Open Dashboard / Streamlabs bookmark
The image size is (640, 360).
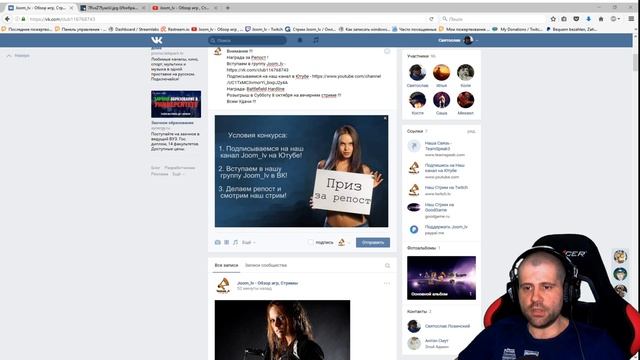pos(133,29)
